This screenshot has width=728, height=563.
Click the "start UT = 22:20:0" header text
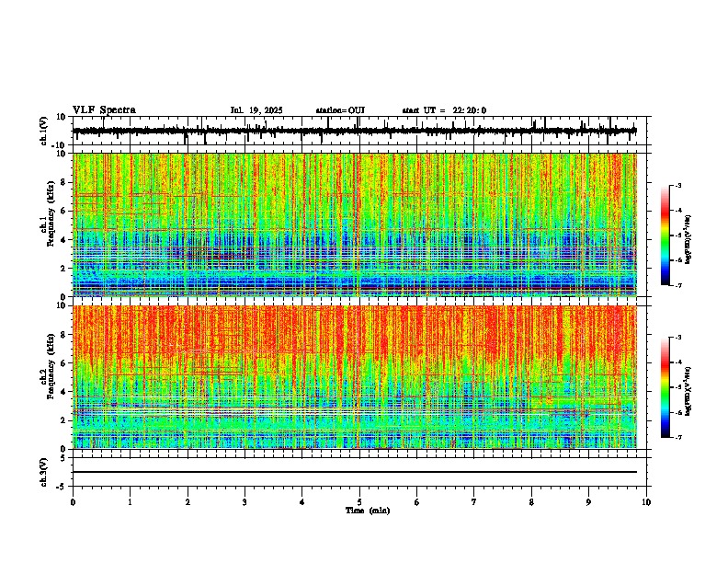[444, 110]
